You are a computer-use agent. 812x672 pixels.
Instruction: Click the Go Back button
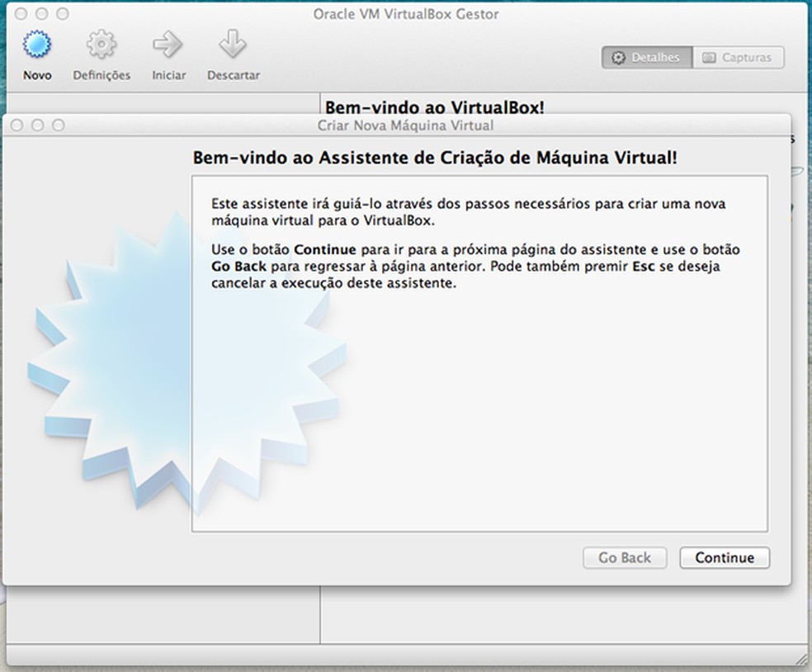pyautogui.click(x=625, y=557)
